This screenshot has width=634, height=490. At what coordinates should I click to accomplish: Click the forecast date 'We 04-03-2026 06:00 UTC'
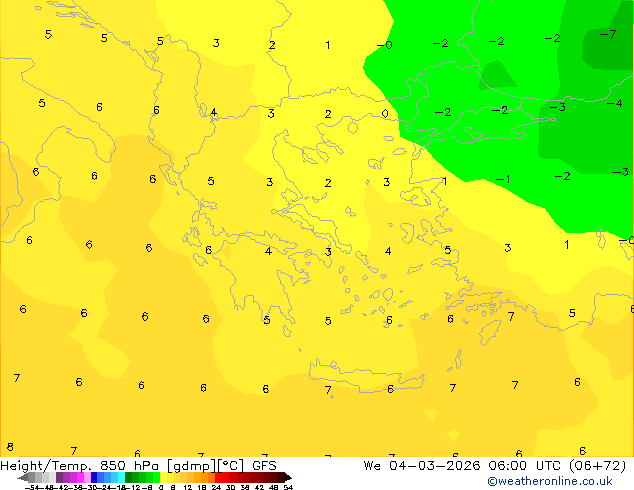click(x=462, y=466)
